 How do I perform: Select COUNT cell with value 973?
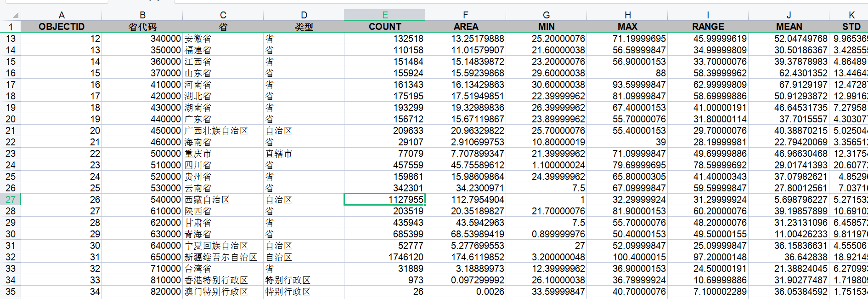tap(385, 280)
